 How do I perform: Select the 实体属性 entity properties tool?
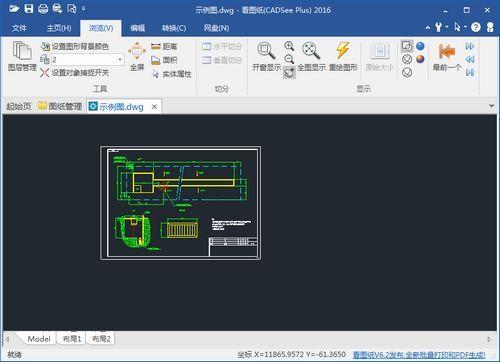[171, 74]
